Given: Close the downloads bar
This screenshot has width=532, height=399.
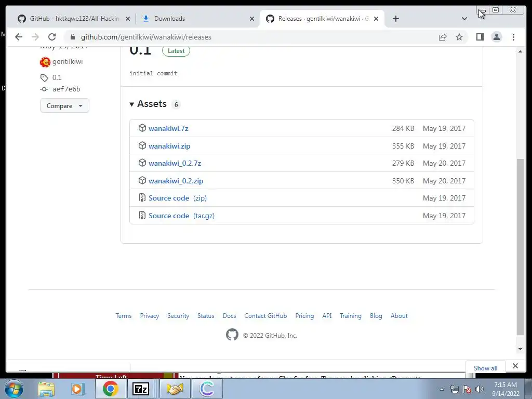Looking at the screenshot, I should coord(515,366).
